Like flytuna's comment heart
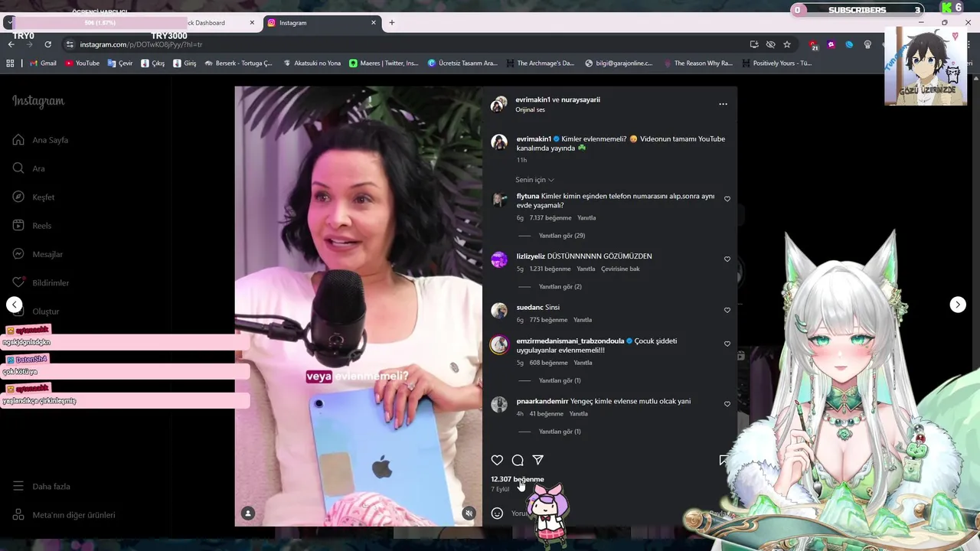Screen dimensions: 980x551 [x=727, y=199]
